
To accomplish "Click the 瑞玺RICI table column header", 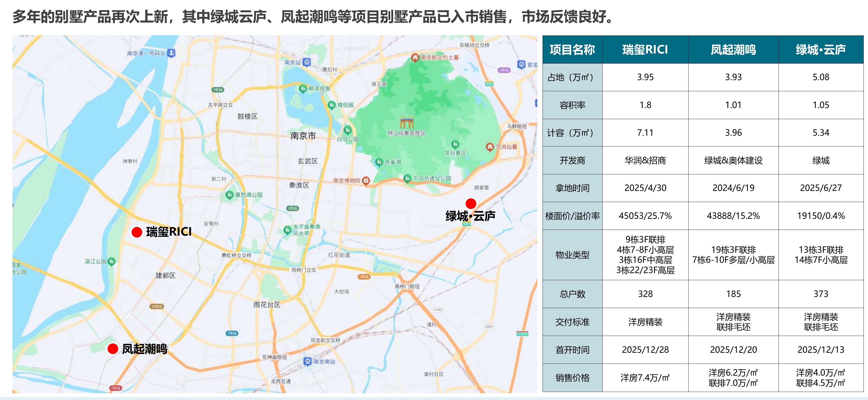I will (x=645, y=49).
